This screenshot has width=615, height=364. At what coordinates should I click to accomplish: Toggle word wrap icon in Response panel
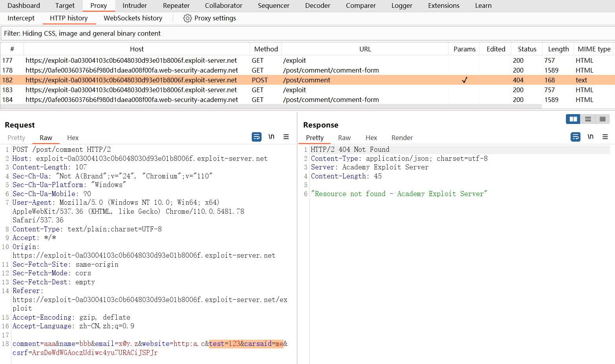[575, 137]
